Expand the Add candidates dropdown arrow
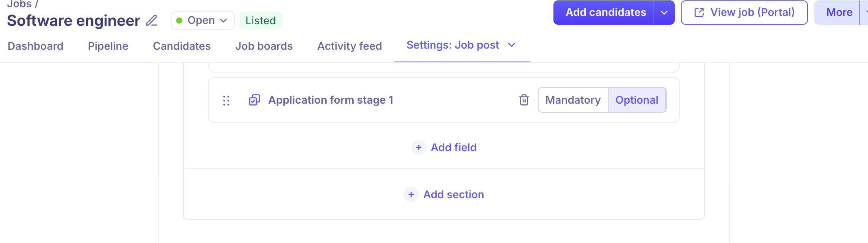 pos(664,13)
